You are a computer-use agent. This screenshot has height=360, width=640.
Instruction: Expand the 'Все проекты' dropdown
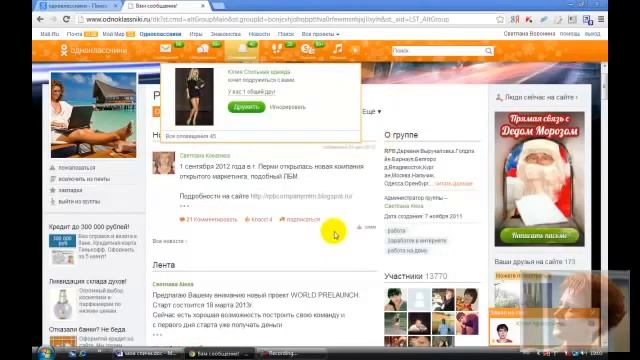pyautogui.click(x=320, y=34)
